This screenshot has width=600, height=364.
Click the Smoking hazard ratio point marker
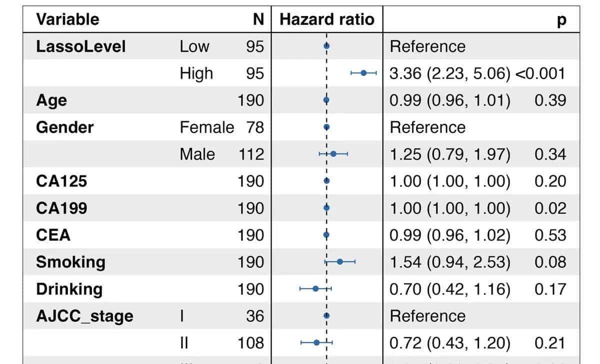coord(340,261)
